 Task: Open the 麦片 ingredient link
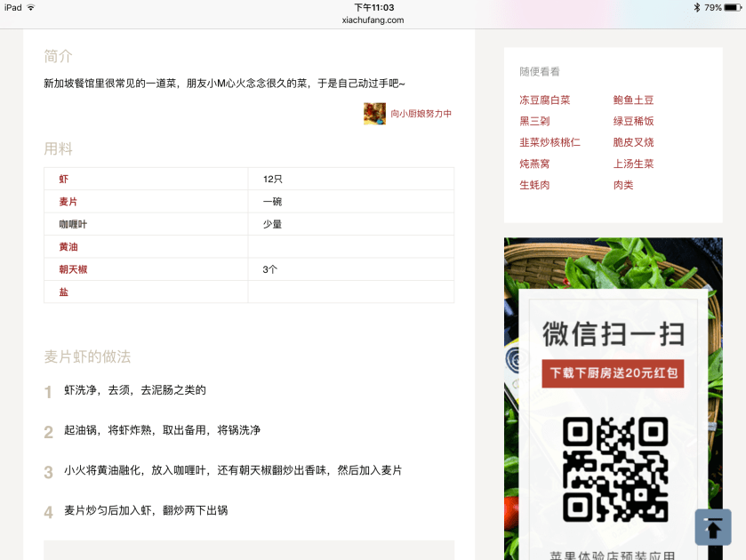click(x=68, y=202)
